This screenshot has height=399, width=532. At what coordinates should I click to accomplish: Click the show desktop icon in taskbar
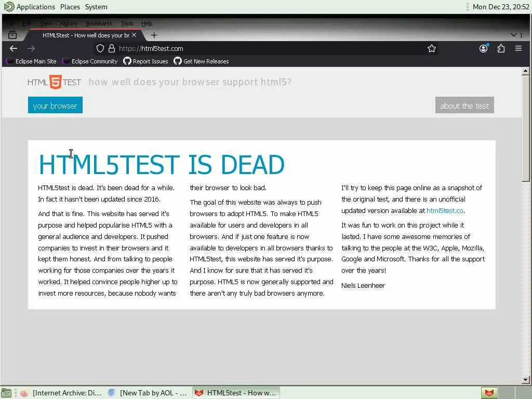point(6,393)
